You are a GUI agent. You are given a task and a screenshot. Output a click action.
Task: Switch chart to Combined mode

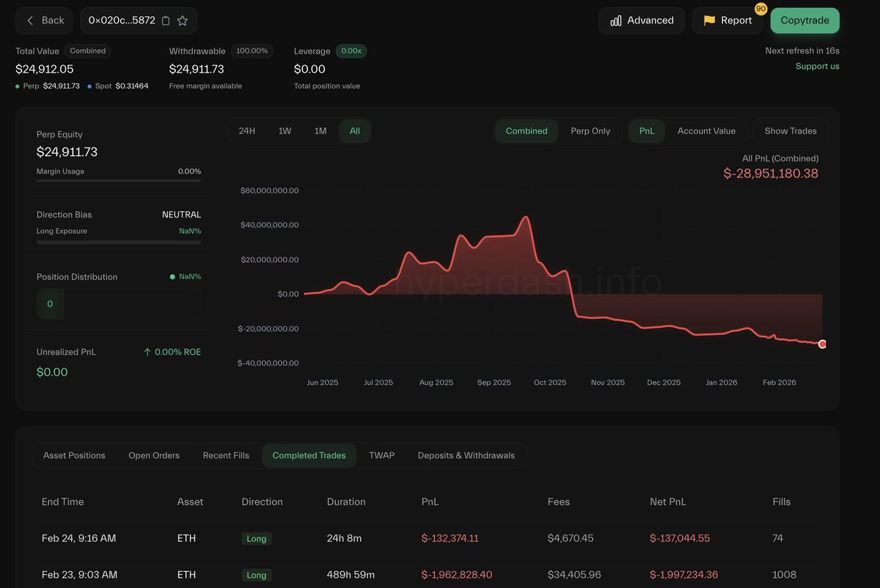coord(527,131)
